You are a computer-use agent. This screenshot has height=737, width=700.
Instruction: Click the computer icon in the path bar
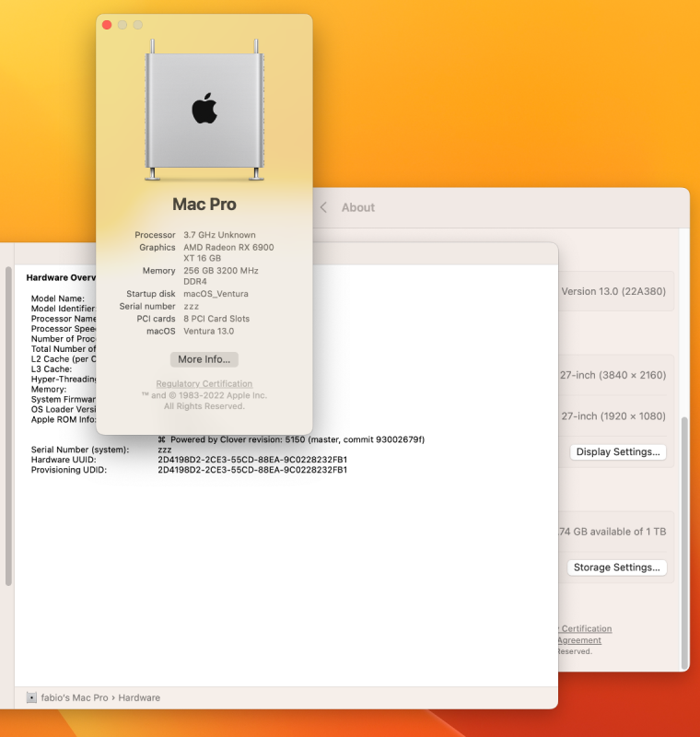pyautogui.click(x=31, y=697)
